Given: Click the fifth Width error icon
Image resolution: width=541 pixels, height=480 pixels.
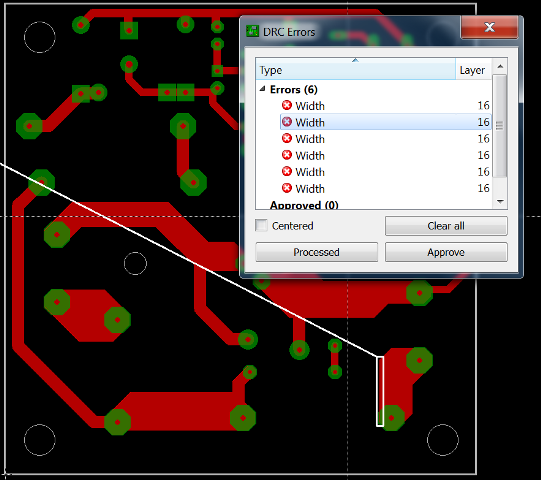Looking at the screenshot, I should tap(287, 172).
